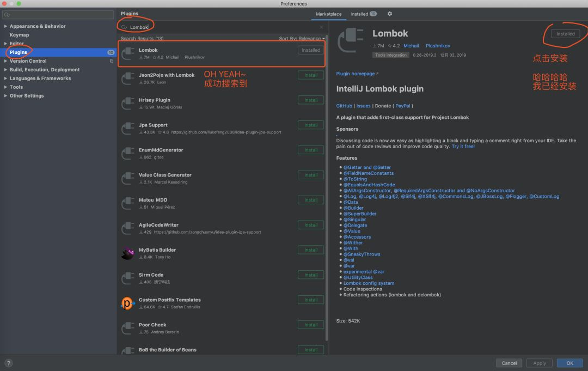588x371 pixels.
Task: Install the Poor Check plugin
Action: click(x=311, y=325)
